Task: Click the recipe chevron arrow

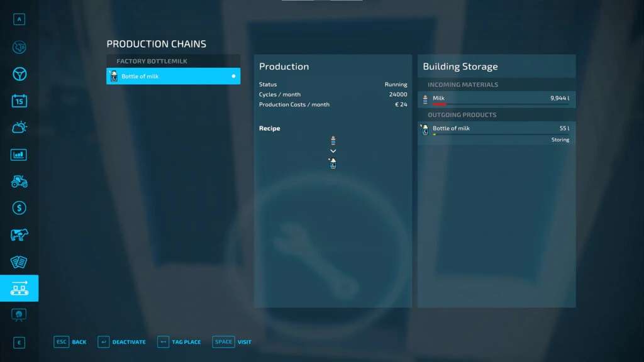Action: point(333,151)
